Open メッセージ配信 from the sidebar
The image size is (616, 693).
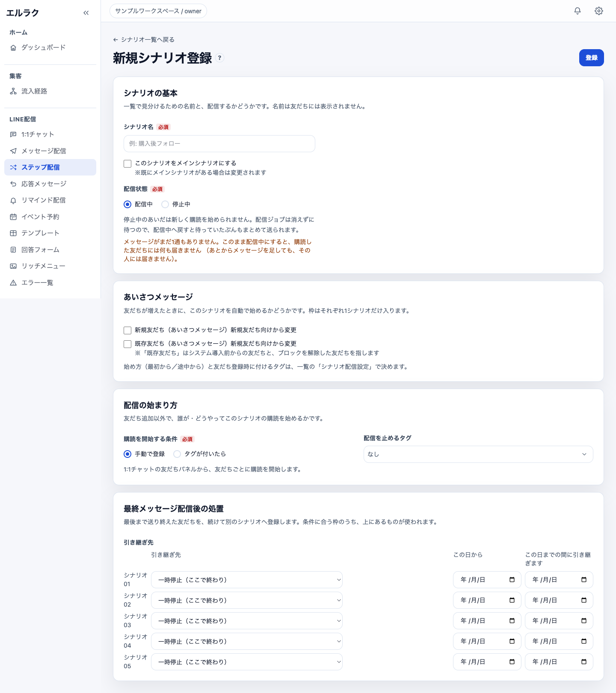point(50,151)
